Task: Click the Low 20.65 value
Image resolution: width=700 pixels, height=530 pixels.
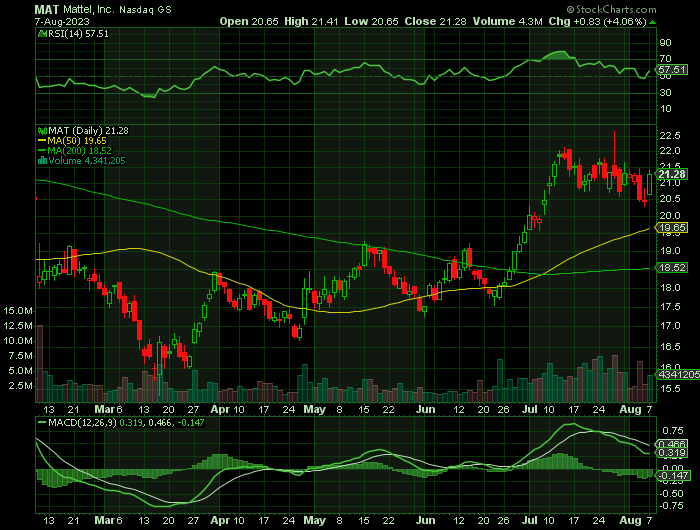Action: tap(371, 21)
